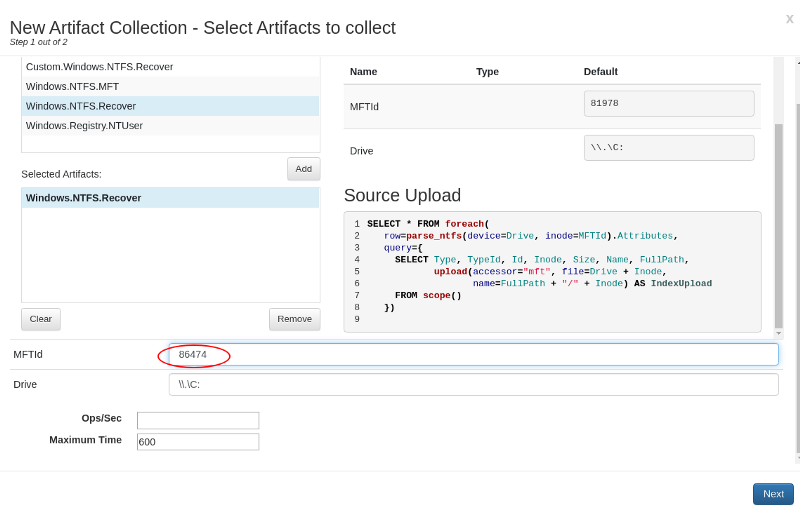Close the New Artifact Collection dialog

coord(789,18)
